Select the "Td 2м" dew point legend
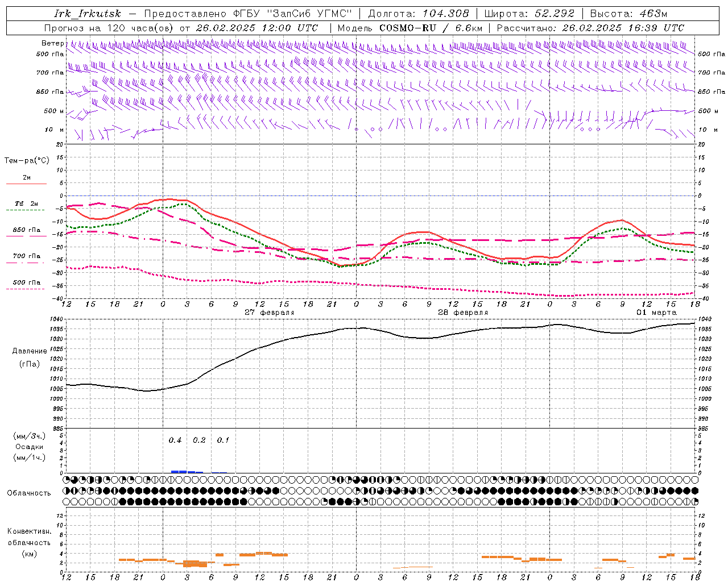 [27, 203]
